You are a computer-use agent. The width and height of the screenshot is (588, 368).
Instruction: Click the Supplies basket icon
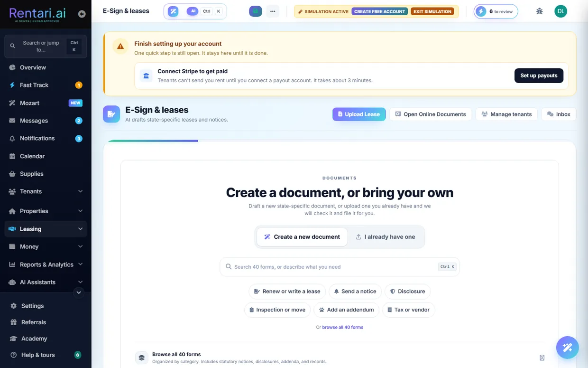(12, 174)
